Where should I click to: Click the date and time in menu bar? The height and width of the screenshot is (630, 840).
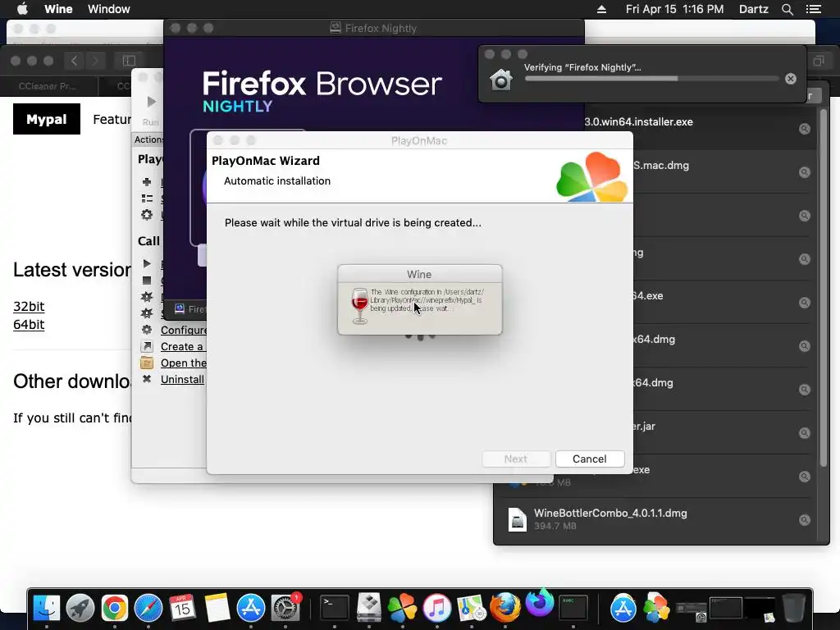(674, 8)
